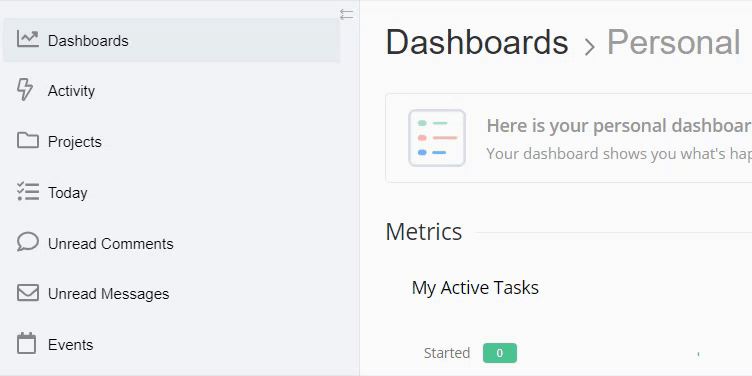Click the personal dashboard checklist illustration
This screenshot has height=376, width=752.
click(437, 138)
